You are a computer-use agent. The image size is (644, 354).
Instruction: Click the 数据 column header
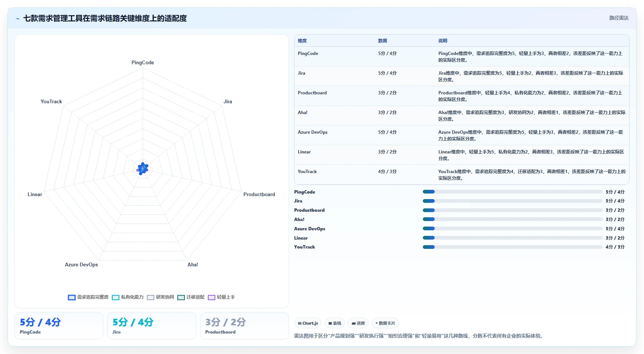pos(383,41)
